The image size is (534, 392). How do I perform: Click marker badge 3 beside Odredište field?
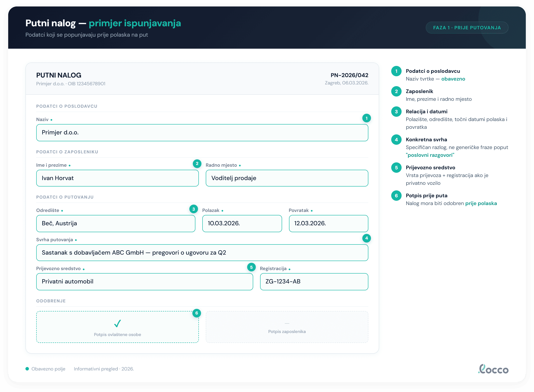tap(193, 209)
